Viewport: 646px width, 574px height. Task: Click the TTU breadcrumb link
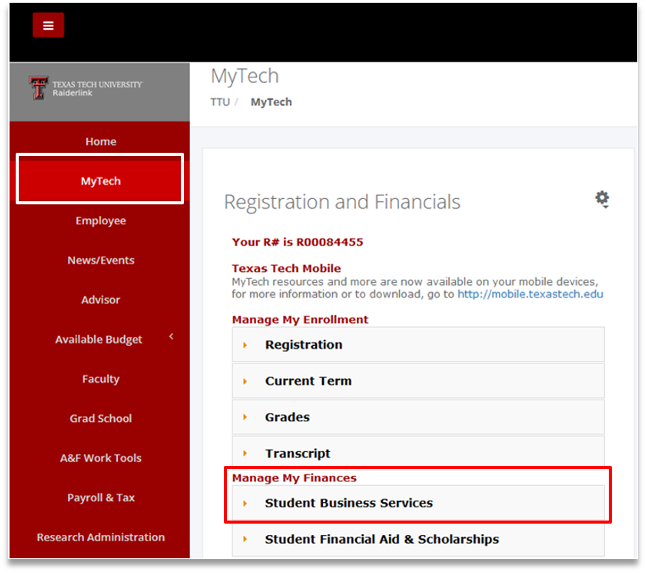pos(220,102)
